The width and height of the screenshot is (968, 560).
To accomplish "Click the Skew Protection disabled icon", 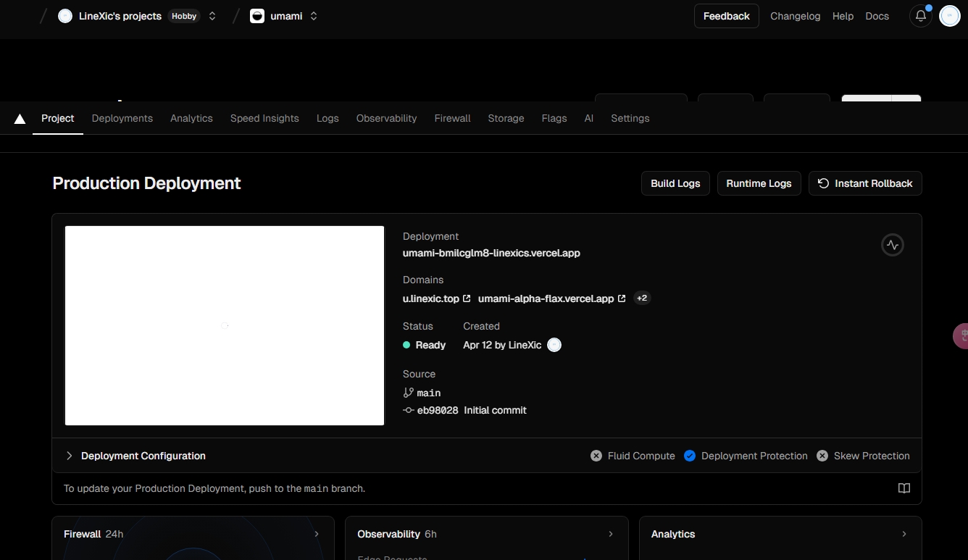I will pos(822,456).
